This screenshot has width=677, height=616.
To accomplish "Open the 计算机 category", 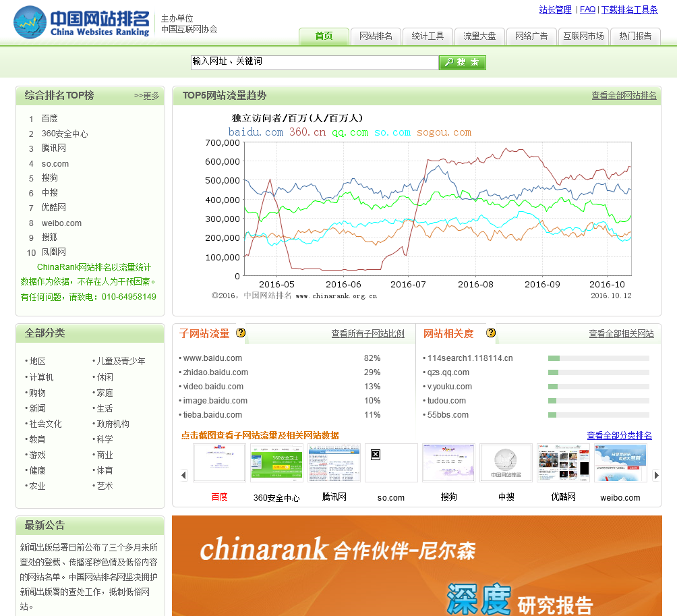I will coord(41,377).
